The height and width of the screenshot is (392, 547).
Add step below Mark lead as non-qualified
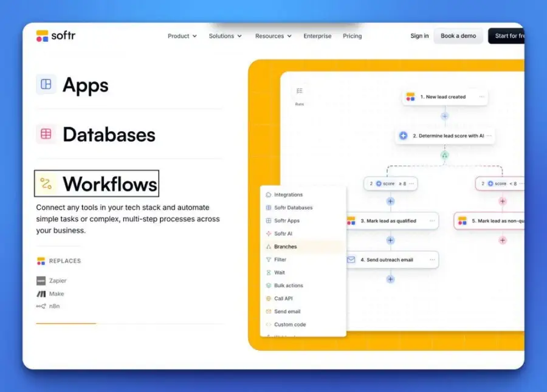[x=503, y=240]
